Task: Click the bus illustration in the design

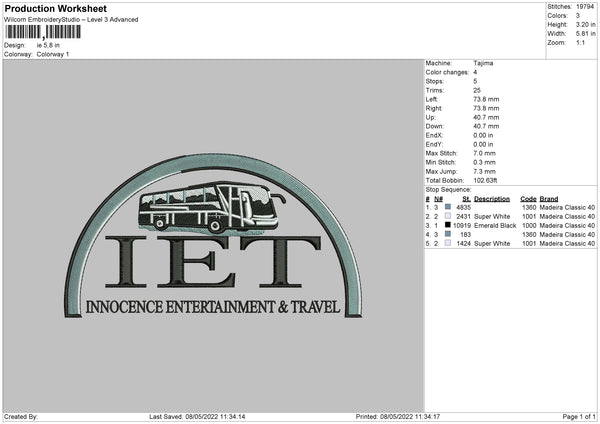Action: pos(212,207)
